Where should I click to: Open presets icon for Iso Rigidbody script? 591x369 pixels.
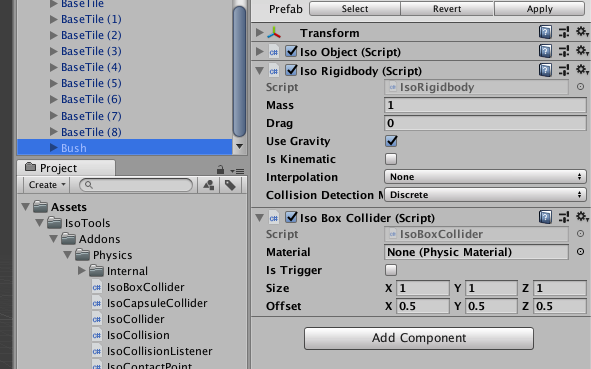[564, 70]
